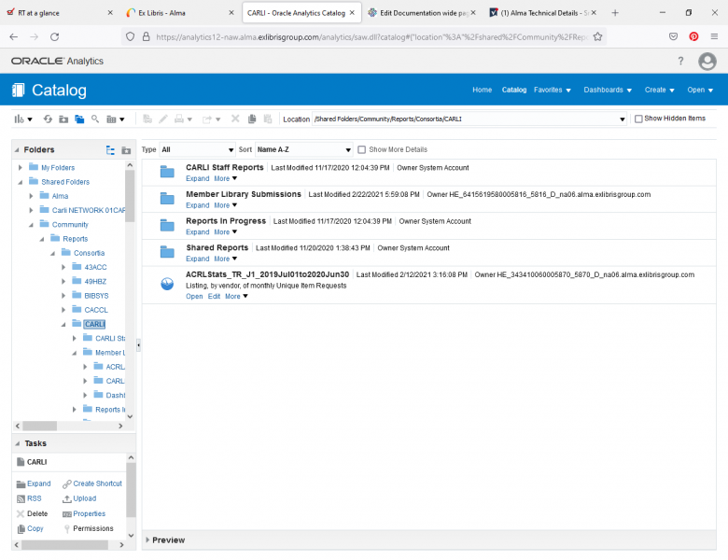
Task: Open the Type filter dropdown
Action: [x=197, y=149]
